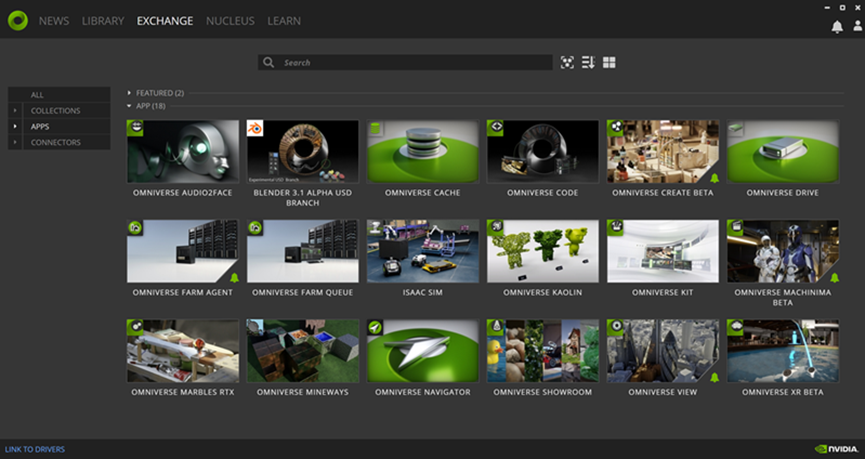Image resolution: width=865 pixels, height=459 pixels.
Task: Open Omniverse Audio2Face thumbnail
Action: [183, 152]
